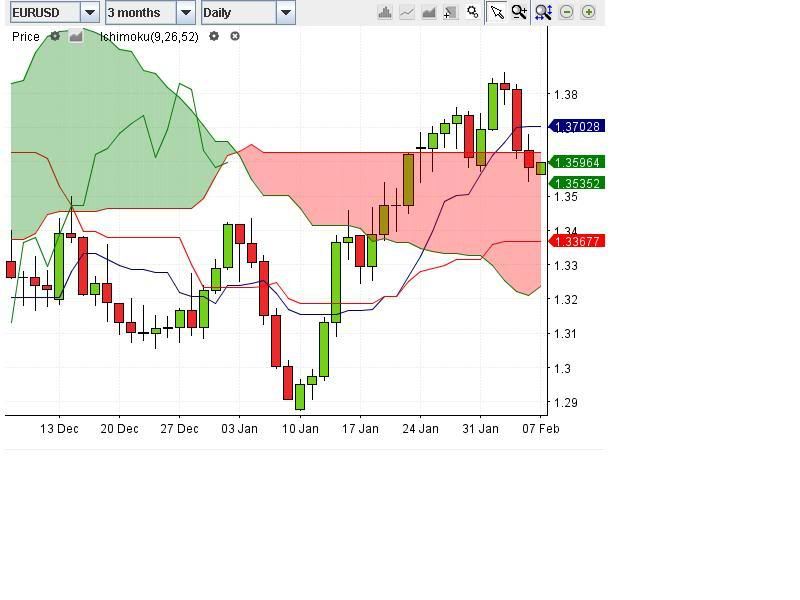800x600 pixels.
Task: Click the 1.33677 red price tag
Action: coord(577,241)
